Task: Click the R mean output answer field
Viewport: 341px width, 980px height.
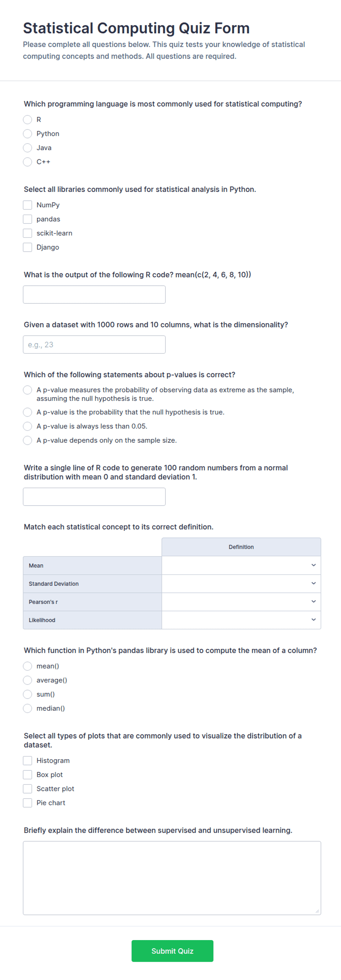Action: click(94, 295)
